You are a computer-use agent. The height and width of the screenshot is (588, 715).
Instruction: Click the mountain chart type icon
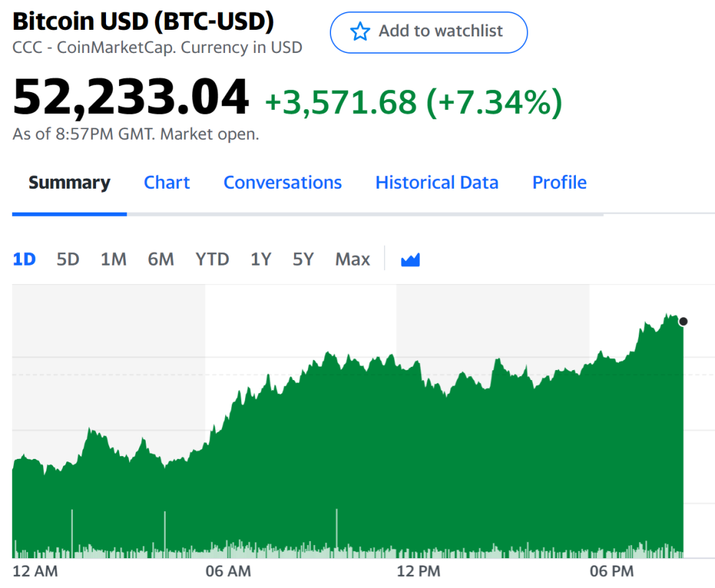pos(410,260)
